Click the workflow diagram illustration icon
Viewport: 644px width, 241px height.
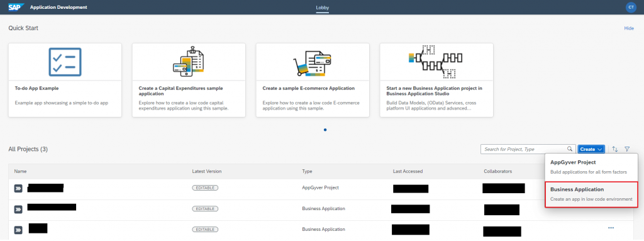click(436, 62)
